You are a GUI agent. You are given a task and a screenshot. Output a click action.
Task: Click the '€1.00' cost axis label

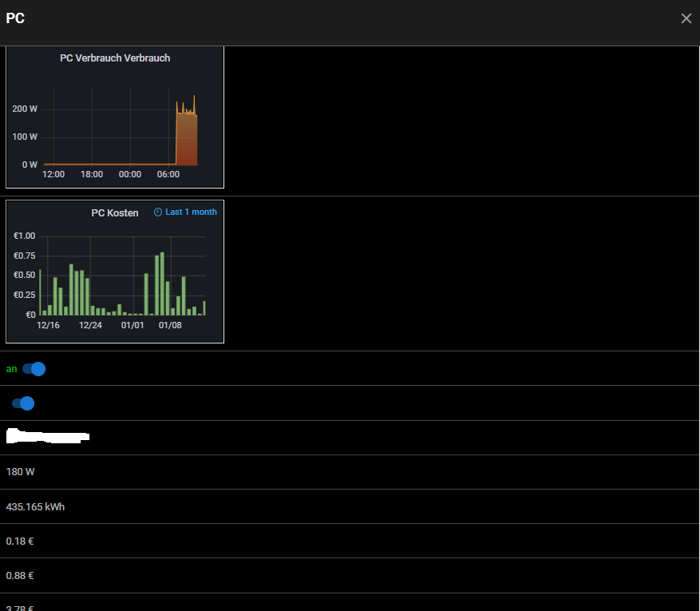click(x=25, y=236)
